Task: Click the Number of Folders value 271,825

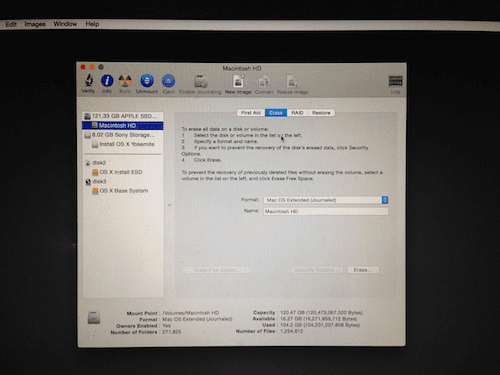Action: pyautogui.click(x=172, y=332)
